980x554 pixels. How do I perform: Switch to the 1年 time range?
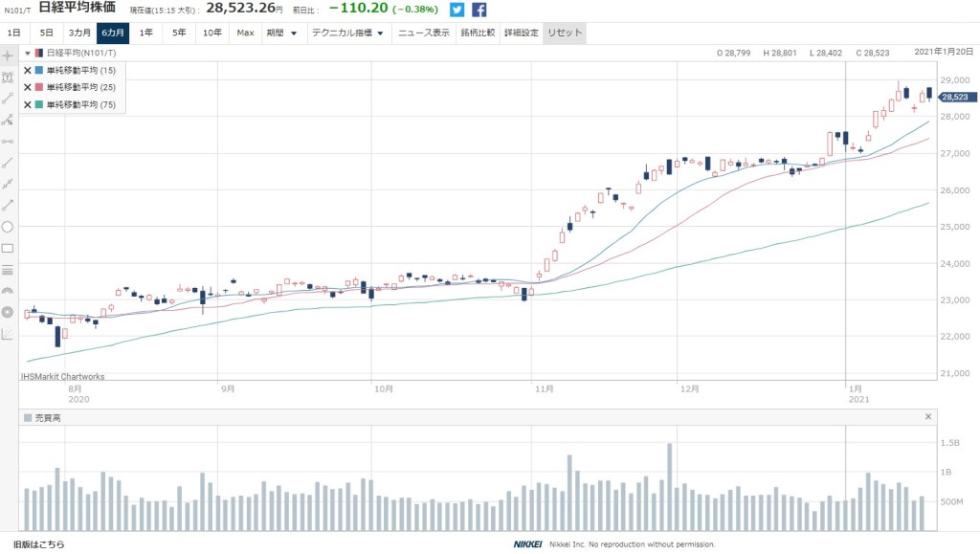(x=145, y=33)
